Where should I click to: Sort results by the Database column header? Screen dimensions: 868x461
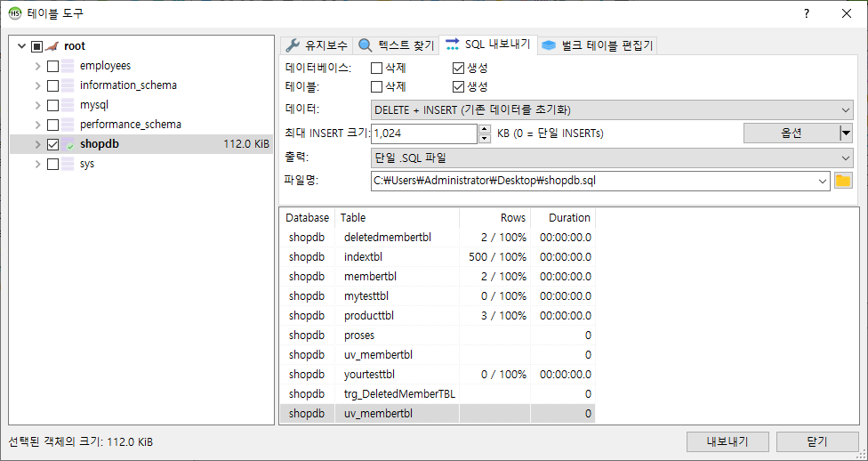tap(307, 218)
